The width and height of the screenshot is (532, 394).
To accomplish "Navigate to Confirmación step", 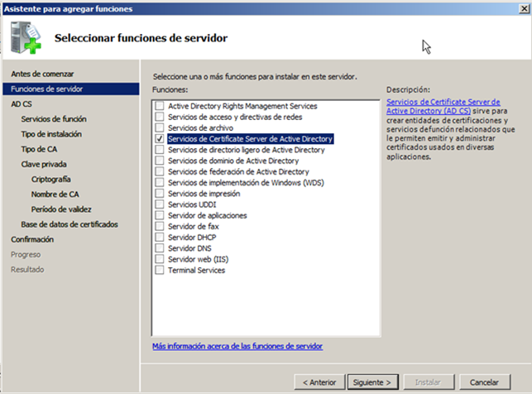I will [32, 239].
